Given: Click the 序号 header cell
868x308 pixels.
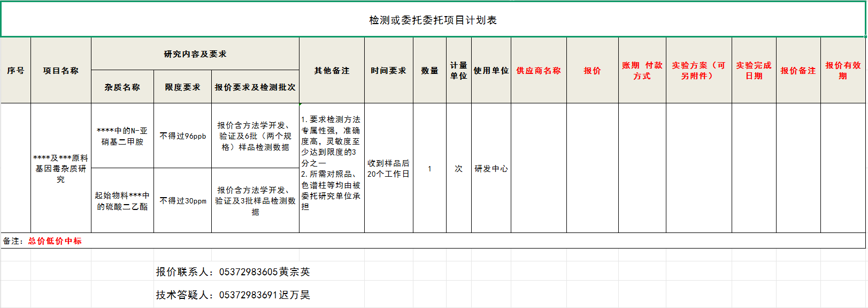Looking at the screenshot, I should click(16, 71).
